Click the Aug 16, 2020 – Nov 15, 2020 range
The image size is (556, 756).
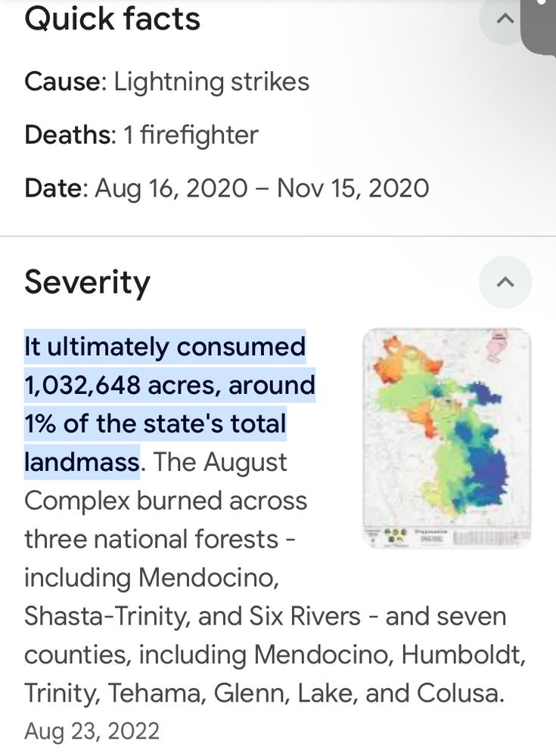(x=262, y=188)
